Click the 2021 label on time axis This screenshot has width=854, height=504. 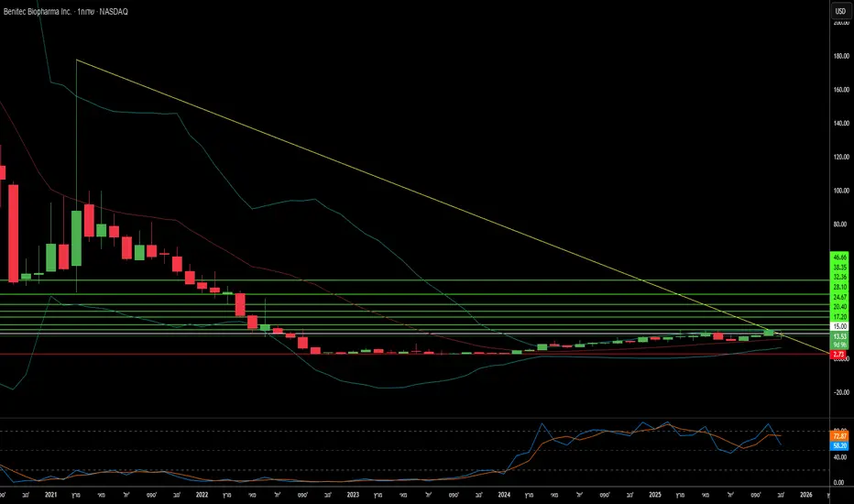50,494
